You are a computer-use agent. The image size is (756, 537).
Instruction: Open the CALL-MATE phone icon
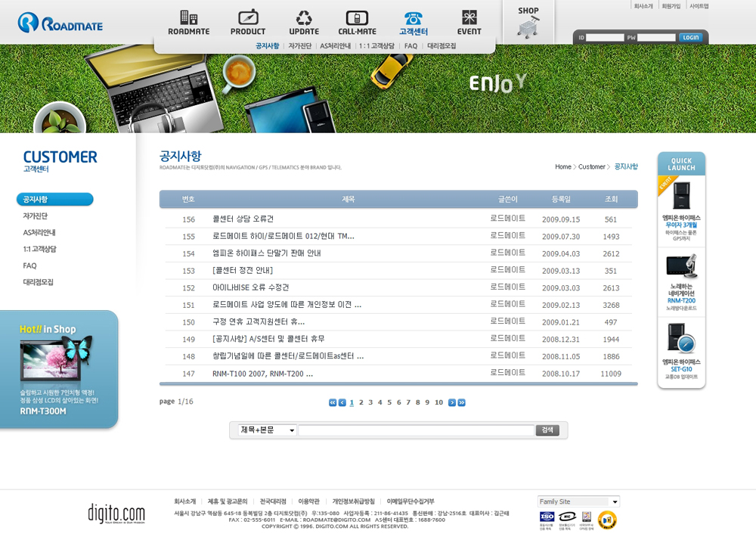click(x=357, y=18)
